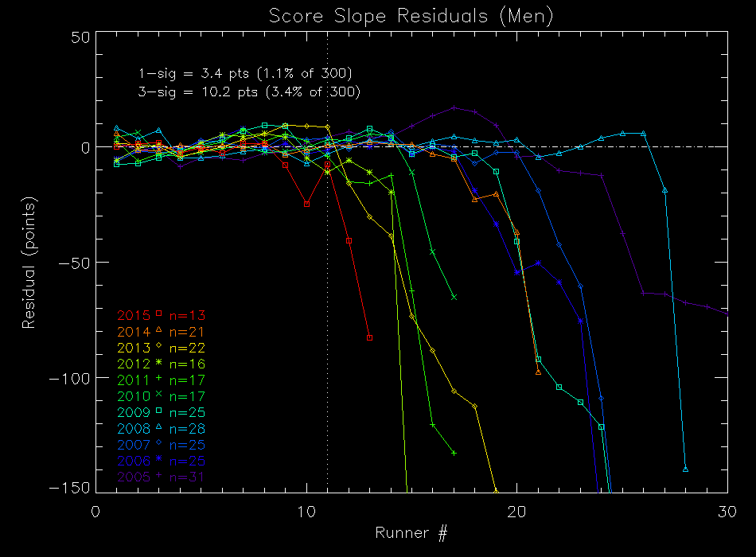Viewport: 756px width, 557px height.
Task: Click the final red 2015 data point at runner 13
Action: [x=369, y=337]
